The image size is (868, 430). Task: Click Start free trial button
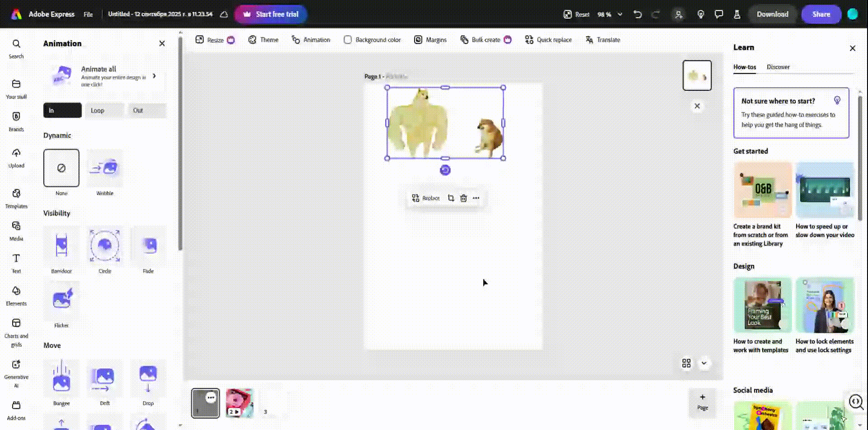271,14
